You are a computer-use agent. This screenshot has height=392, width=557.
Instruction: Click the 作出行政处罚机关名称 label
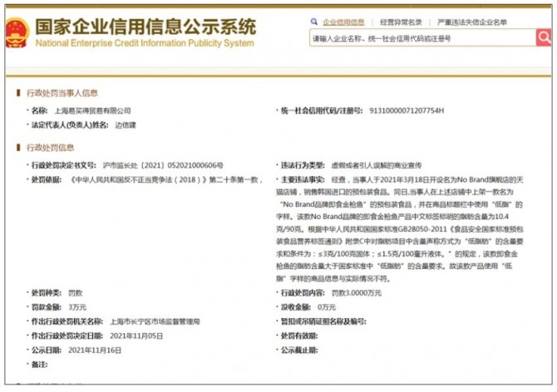tap(67, 321)
